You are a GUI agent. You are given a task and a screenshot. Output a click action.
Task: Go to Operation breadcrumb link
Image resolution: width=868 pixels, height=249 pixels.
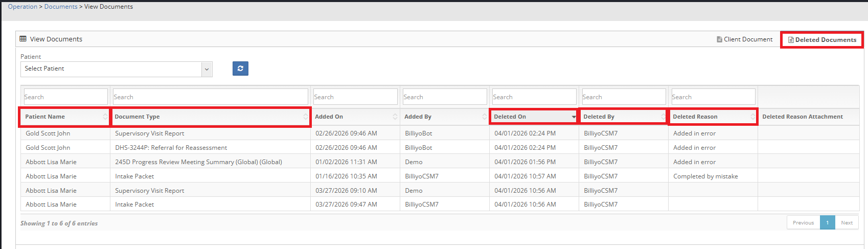click(22, 7)
